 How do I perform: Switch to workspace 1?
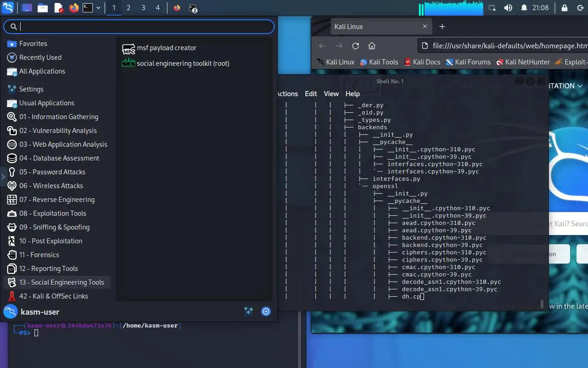114,8
